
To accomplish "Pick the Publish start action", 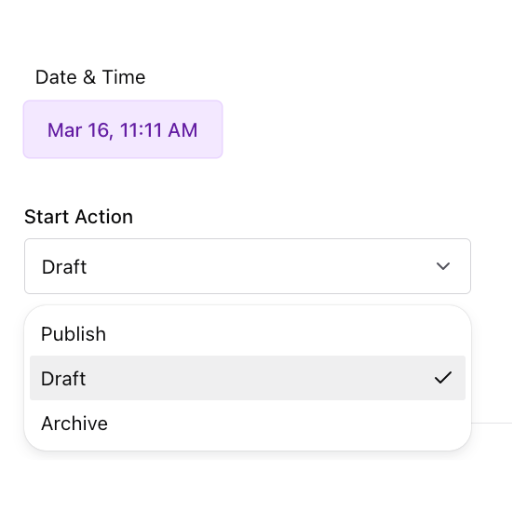I will point(247,334).
